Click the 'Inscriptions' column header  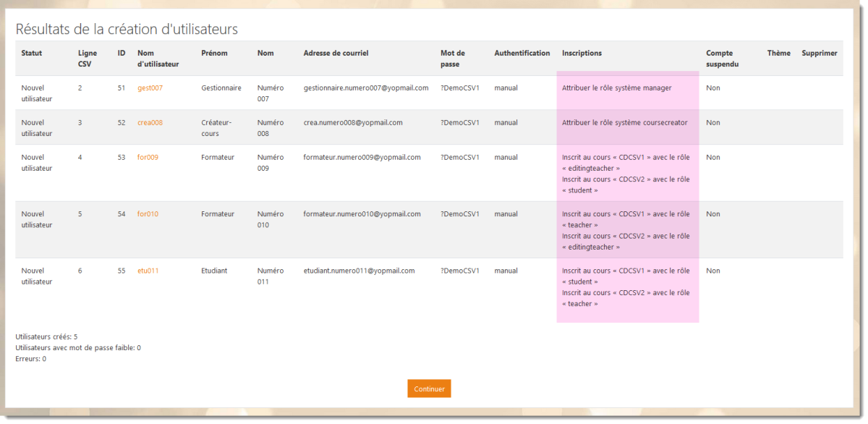click(582, 54)
